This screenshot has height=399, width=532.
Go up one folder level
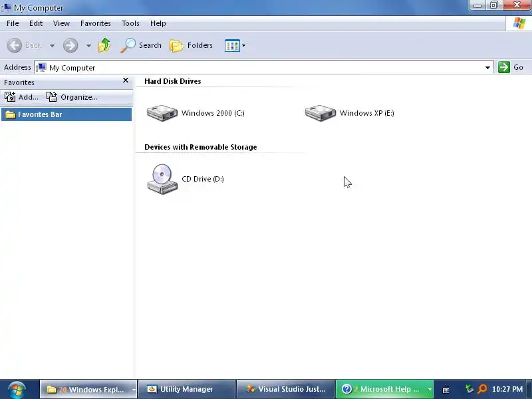pyautogui.click(x=104, y=45)
